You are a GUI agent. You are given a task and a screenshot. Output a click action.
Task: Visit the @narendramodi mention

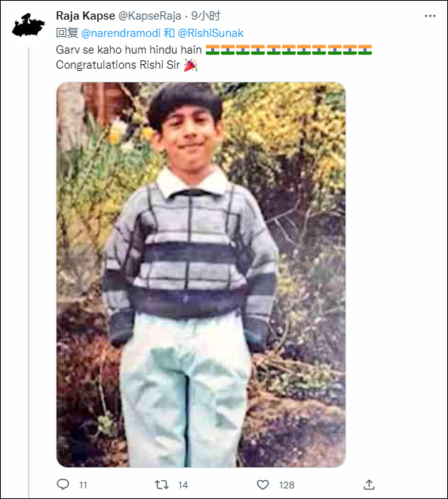[121, 33]
